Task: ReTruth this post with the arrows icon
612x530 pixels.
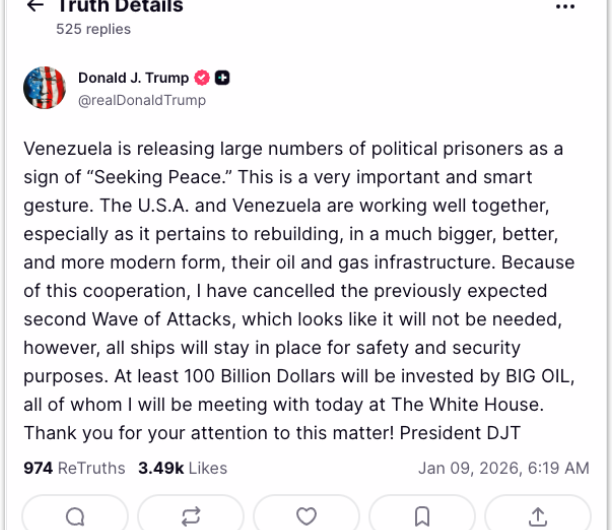Action: pyautogui.click(x=190, y=516)
